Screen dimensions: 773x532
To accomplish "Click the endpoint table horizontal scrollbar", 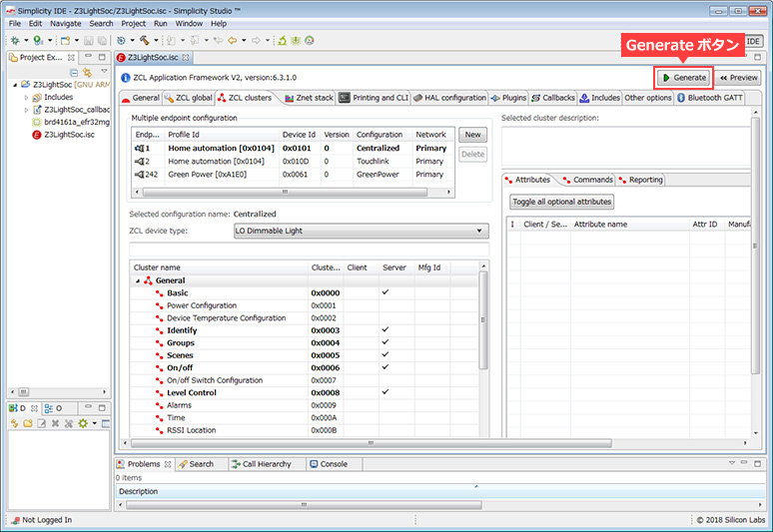I will coord(285,192).
